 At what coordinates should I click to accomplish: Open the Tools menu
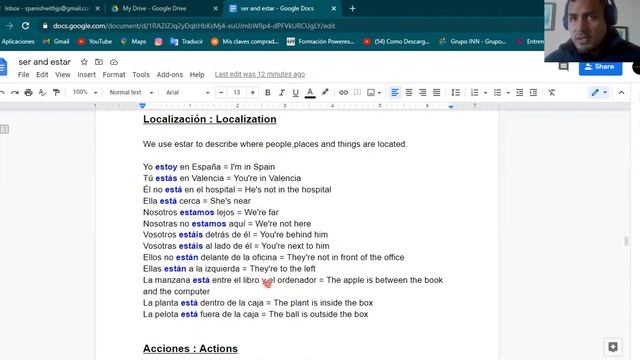click(x=141, y=75)
